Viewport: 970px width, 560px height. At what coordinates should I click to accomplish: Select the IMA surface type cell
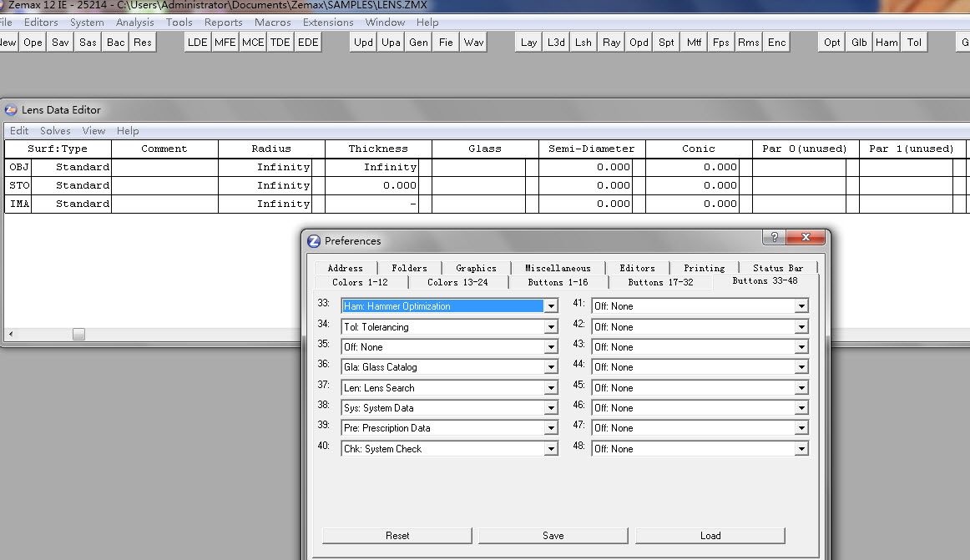(71, 204)
